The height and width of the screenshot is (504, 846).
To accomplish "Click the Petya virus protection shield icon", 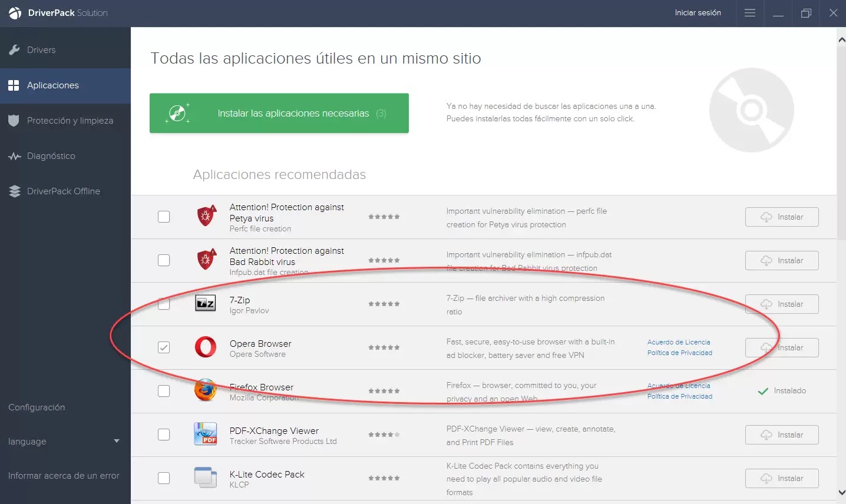I will (206, 217).
